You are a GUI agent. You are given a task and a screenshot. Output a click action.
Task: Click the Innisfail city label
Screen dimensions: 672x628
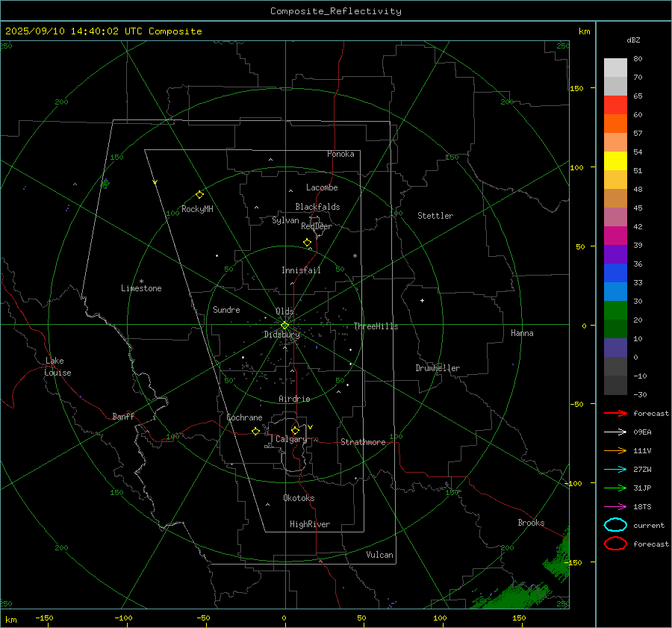coord(301,270)
